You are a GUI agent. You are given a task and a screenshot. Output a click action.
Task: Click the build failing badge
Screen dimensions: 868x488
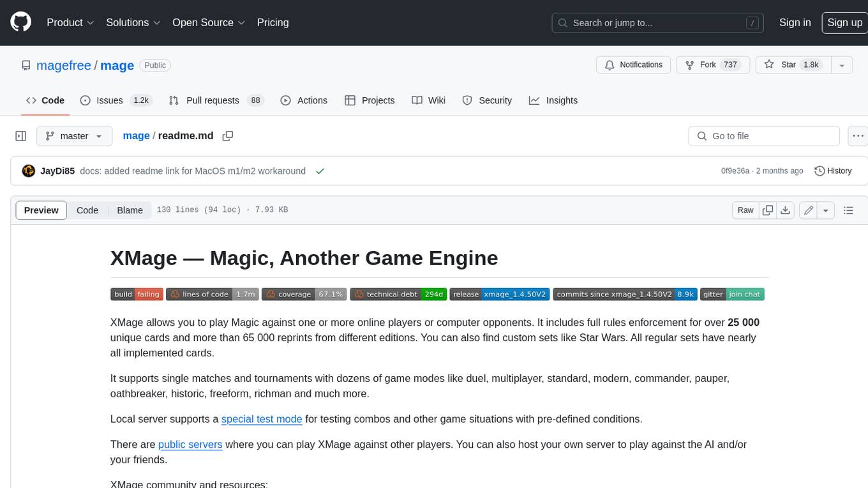137,294
